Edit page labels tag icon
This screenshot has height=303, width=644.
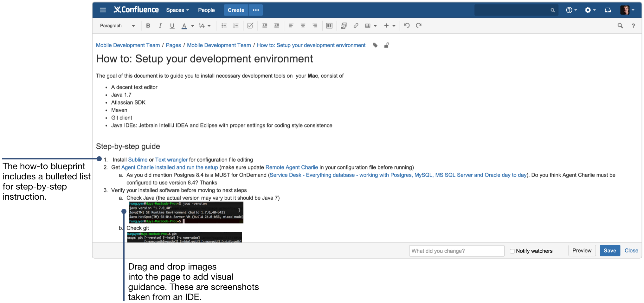pyautogui.click(x=375, y=45)
